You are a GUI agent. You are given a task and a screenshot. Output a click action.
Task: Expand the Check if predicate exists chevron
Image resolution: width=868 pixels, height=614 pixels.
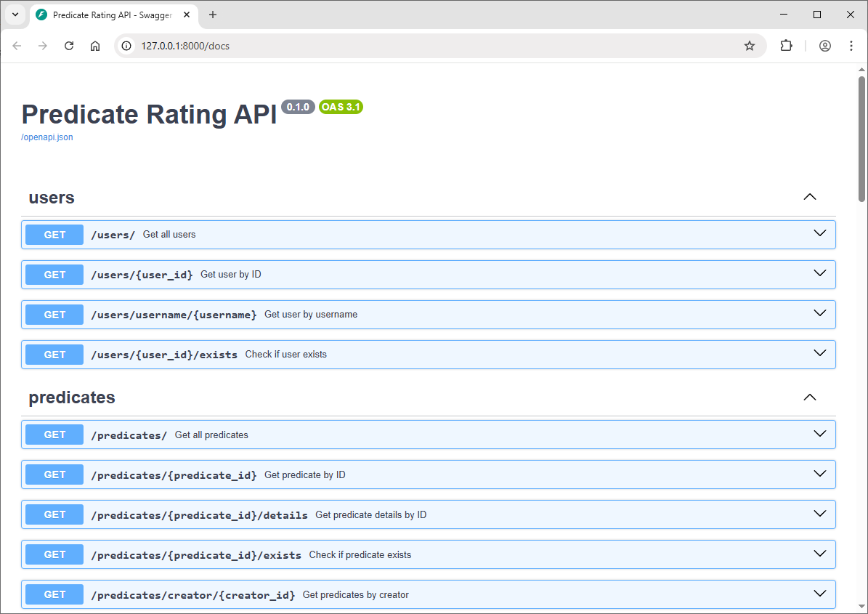820,553
